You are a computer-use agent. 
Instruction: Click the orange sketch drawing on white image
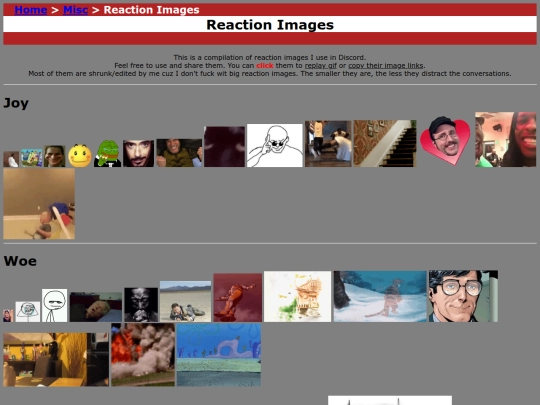[x=298, y=297]
